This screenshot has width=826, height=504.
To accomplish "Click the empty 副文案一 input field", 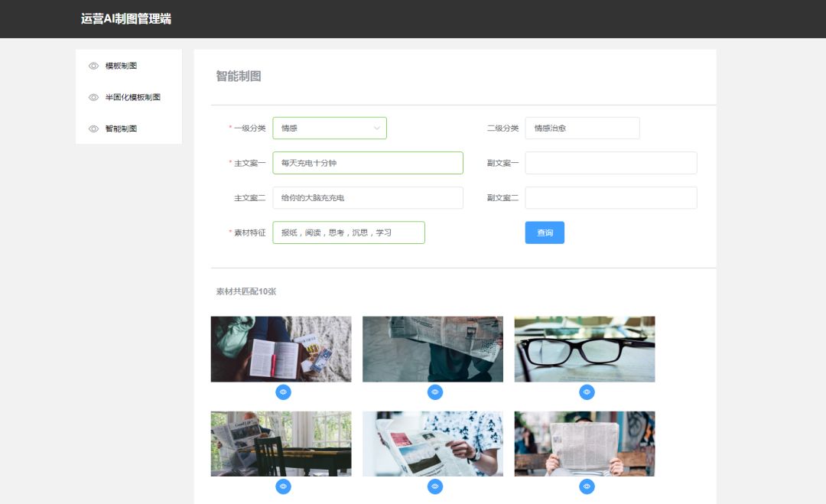I will [x=611, y=163].
